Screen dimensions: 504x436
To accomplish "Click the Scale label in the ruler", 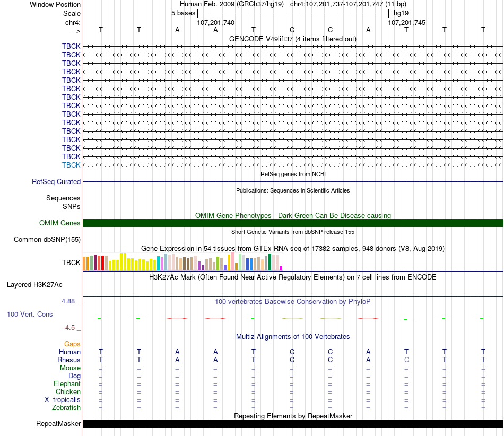I will pos(72,13).
